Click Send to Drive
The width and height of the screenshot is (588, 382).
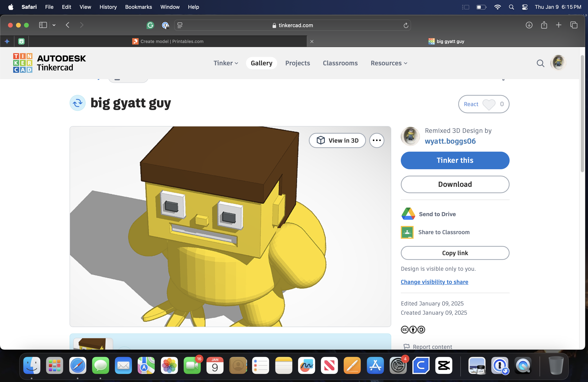point(429,214)
